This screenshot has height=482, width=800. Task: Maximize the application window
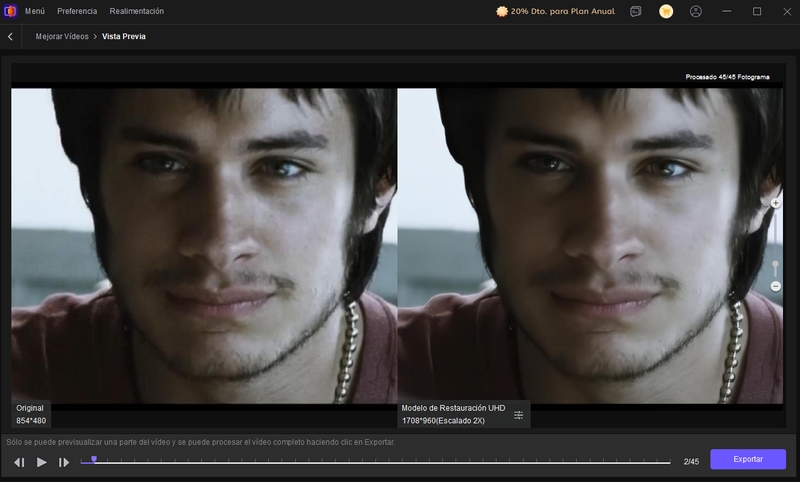point(757,11)
